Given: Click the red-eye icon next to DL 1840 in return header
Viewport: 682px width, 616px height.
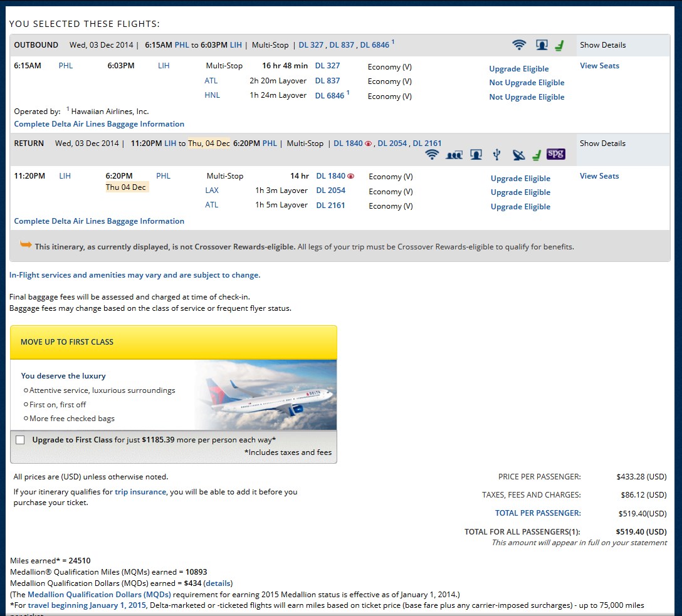Looking at the screenshot, I should 368,144.
